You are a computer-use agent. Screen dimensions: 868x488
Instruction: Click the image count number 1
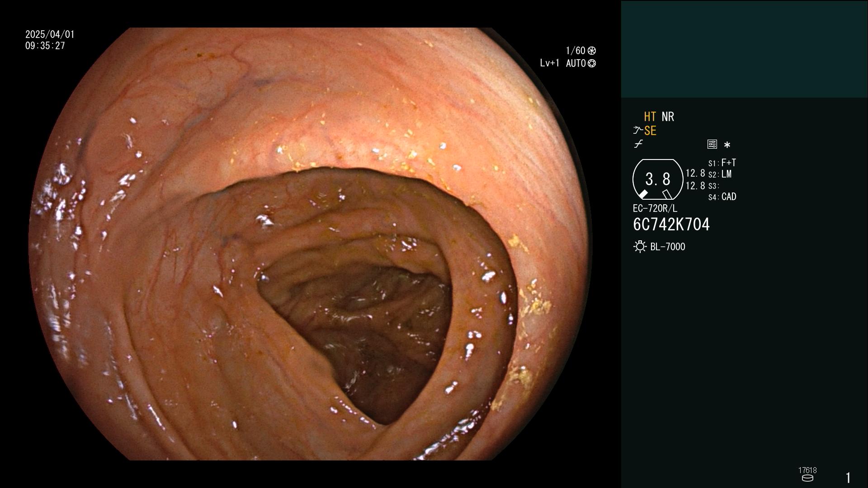coord(848,478)
